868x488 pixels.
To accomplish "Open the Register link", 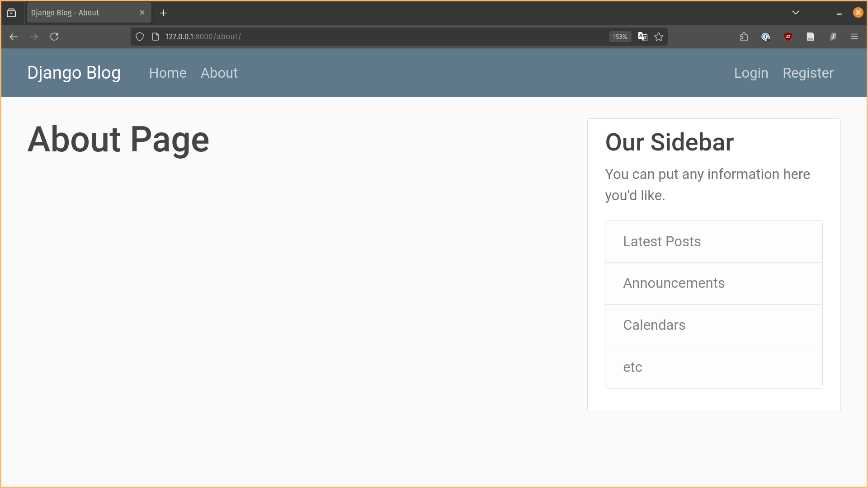I will pos(808,73).
